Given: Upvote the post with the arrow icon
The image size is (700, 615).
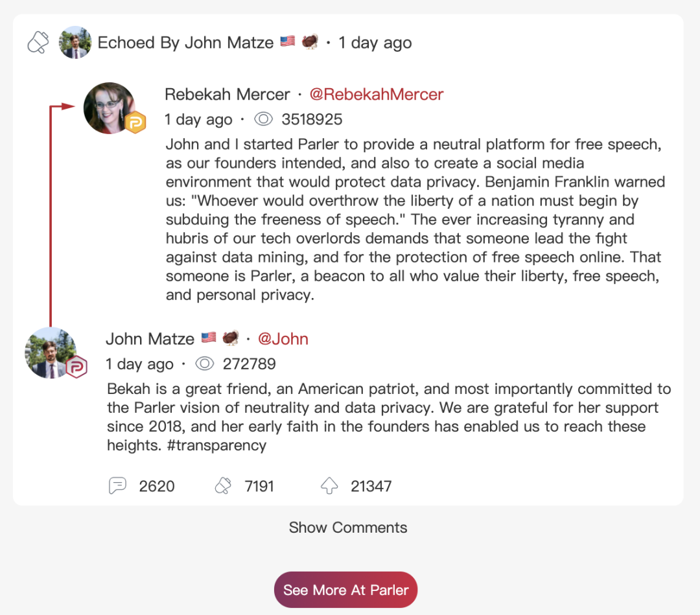Looking at the screenshot, I should 329,485.
